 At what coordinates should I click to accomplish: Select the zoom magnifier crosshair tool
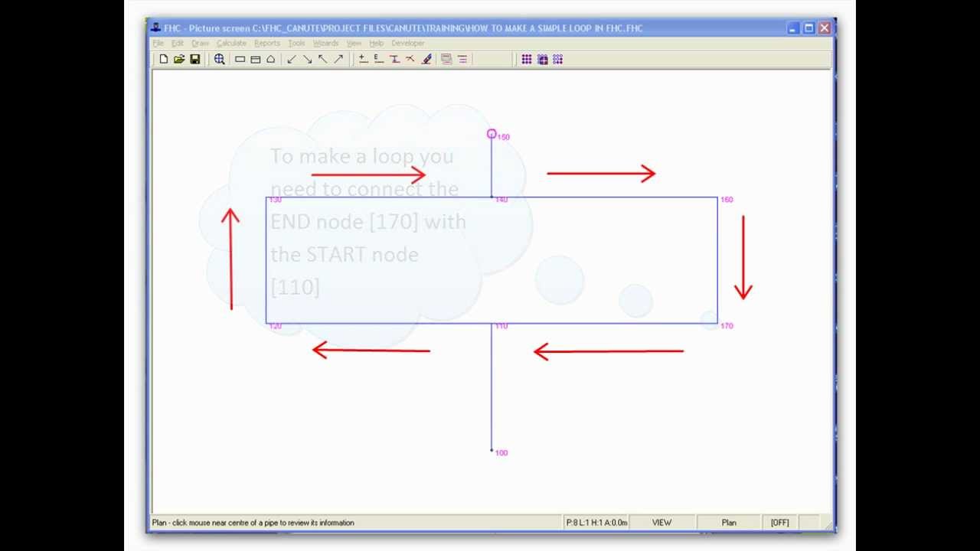(219, 59)
